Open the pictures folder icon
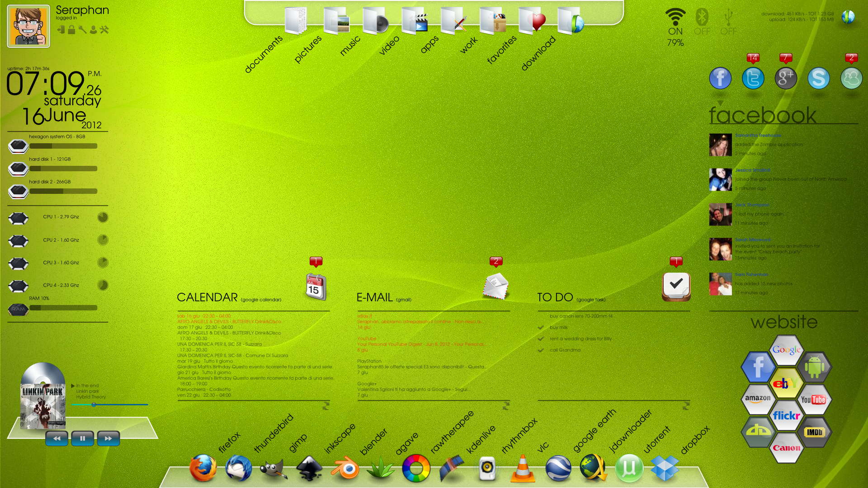The height and width of the screenshot is (488, 868). [x=337, y=21]
